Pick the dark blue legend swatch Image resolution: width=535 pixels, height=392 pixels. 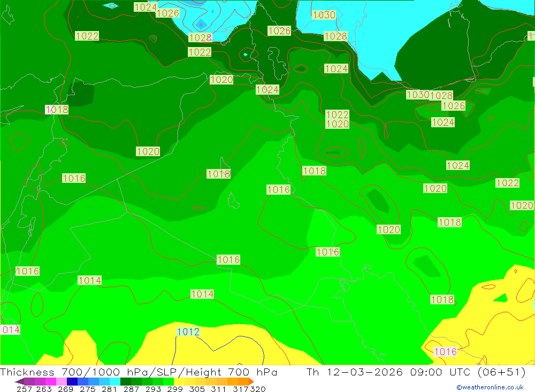pyautogui.click(x=72, y=381)
